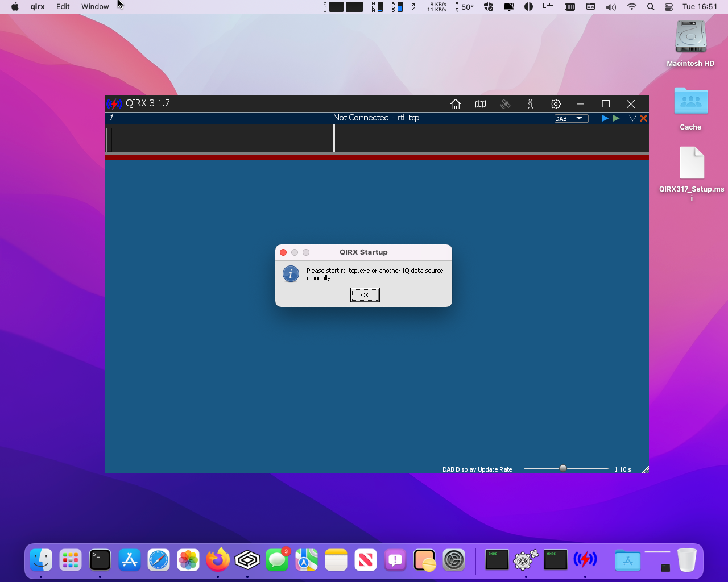Image resolution: width=728 pixels, height=582 pixels.
Task: Click the network speed KB/s indicator
Action: pyautogui.click(x=436, y=7)
